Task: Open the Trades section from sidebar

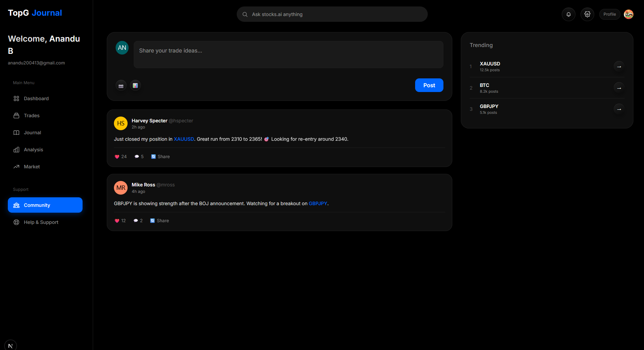Action: (17, 116)
